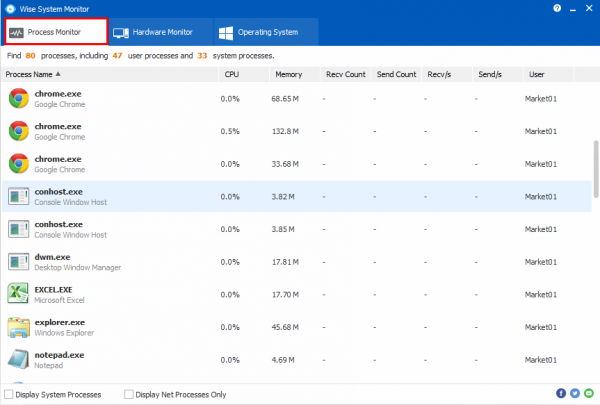Tick Display Net Processes Only checkbox
This screenshot has width=600, height=405.
click(x=129, y=394)
